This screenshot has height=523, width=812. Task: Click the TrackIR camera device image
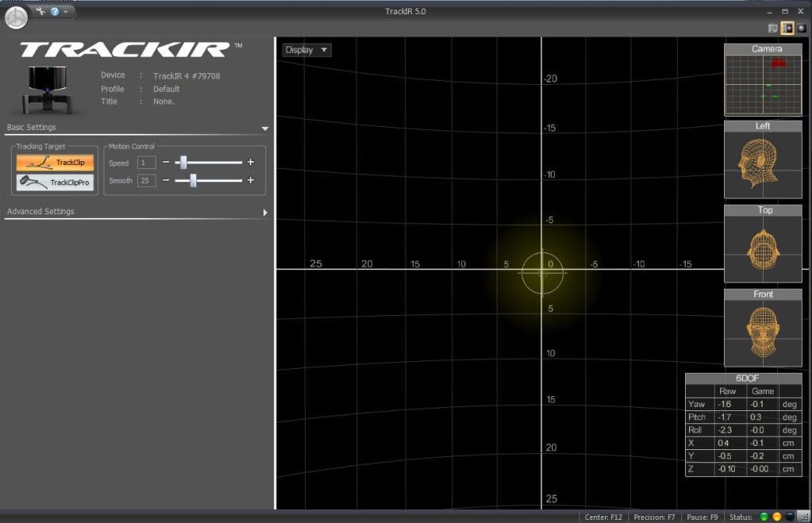click(x=47, y=89)
